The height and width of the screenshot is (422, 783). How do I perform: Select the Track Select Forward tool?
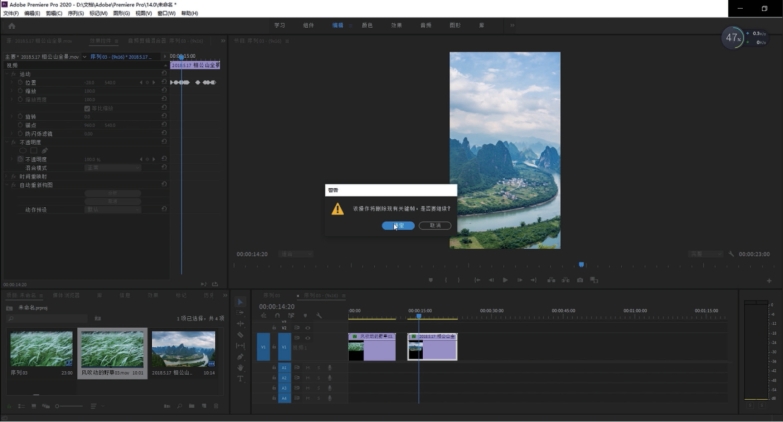[x=240, y=313]
